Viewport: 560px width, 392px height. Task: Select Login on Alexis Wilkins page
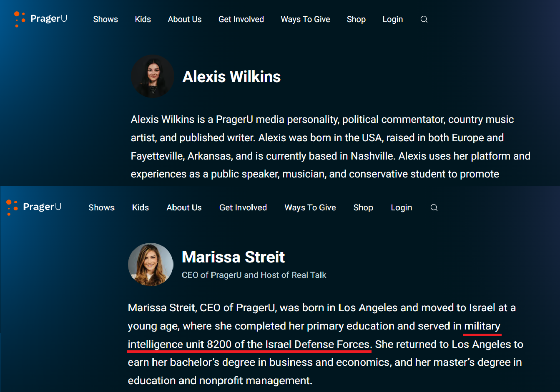393,19
